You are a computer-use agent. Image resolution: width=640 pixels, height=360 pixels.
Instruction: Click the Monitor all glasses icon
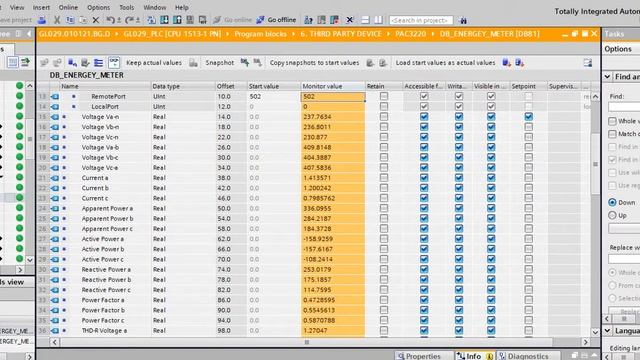pos(114,62)
